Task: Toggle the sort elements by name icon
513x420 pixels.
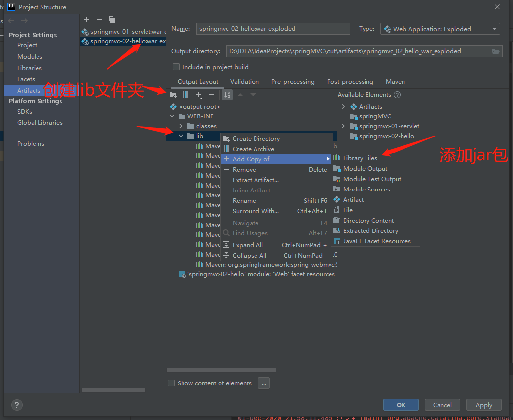Action: pos(227,95)
